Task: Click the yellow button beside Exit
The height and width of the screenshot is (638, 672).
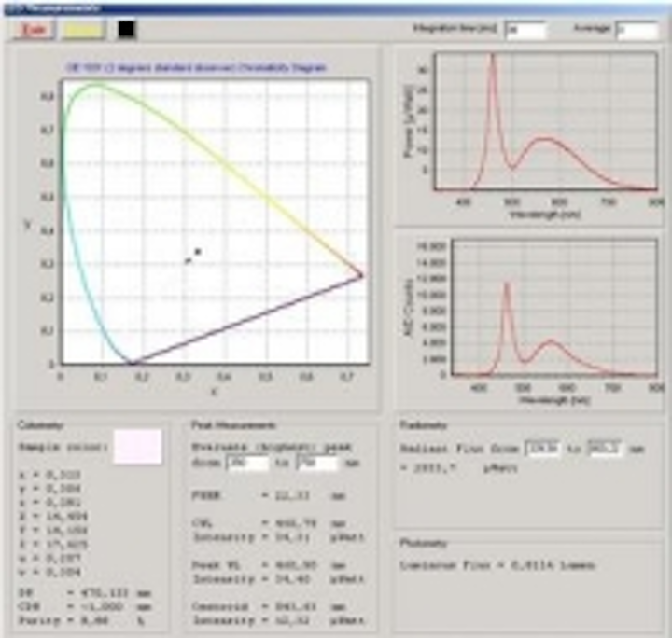Action: [x=83, y=30]
